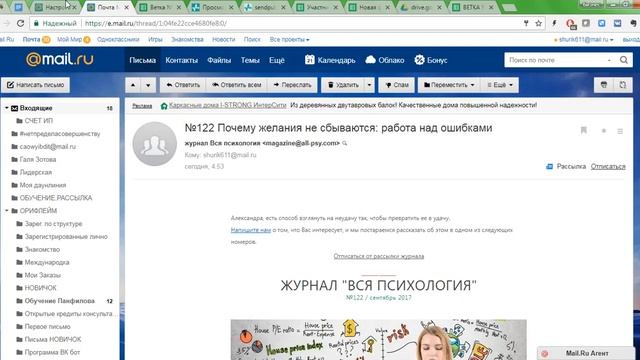The image size is (640, 360).
Task: Click Ответить reply button
Action: 183,85
